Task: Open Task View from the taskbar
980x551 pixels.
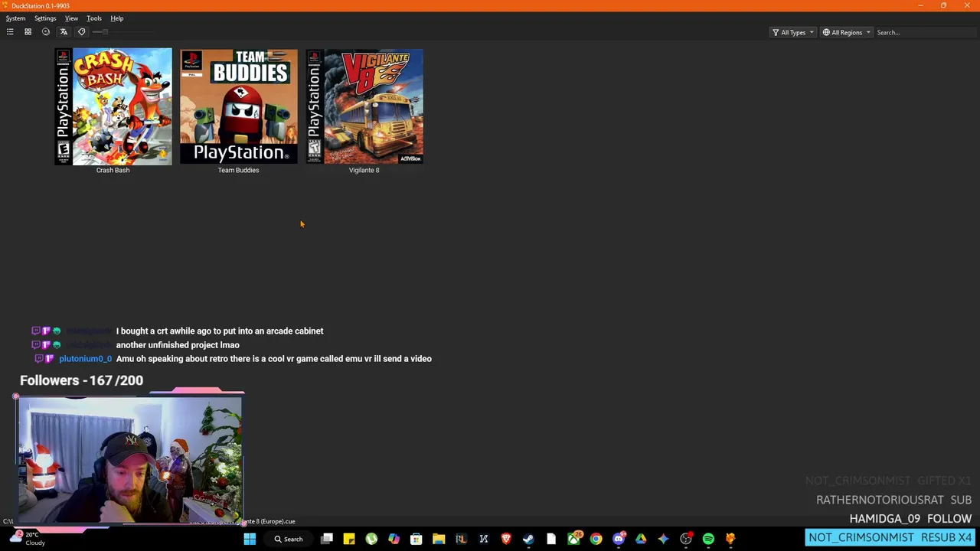Action: click(x=327, y=539)
